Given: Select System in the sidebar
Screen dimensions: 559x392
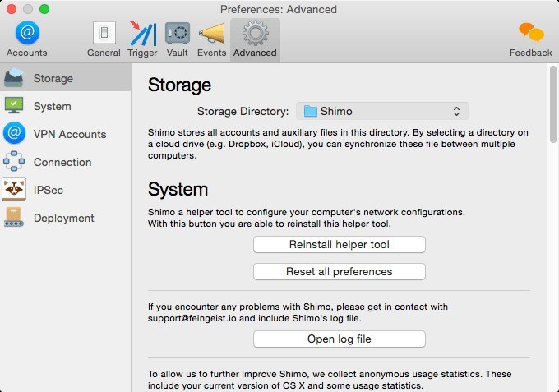Looking at the screenshot, I should (52, 106).
